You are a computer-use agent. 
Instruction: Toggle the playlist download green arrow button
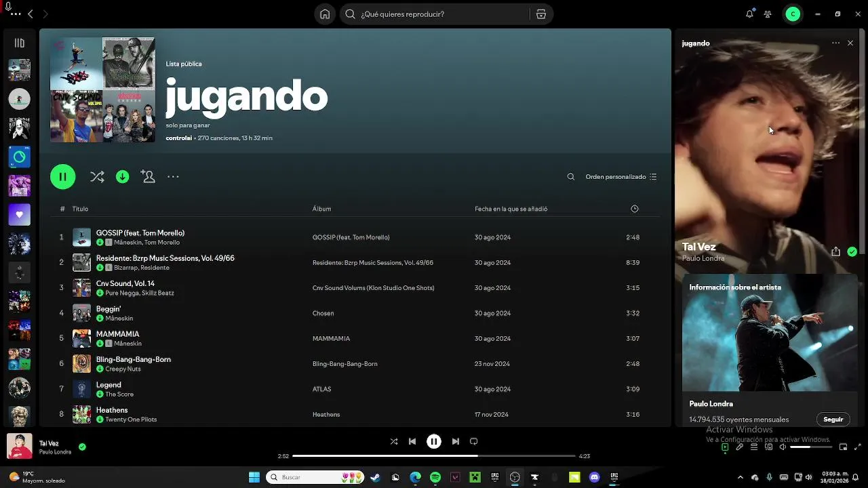(122, 177)
